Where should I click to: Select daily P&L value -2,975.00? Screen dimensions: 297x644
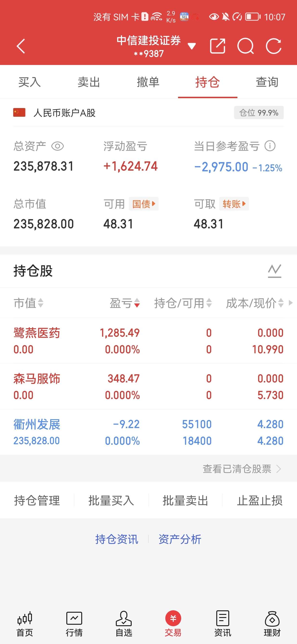[x=221, y=167]
